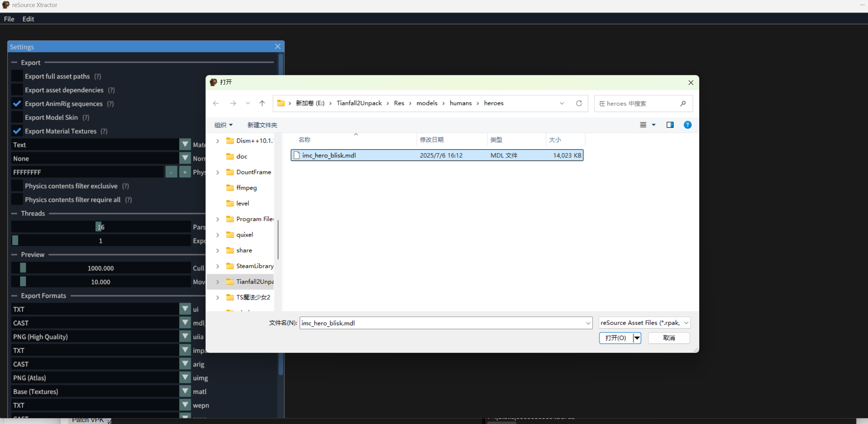
Task: Click the minus button beside FFFFFFFF
Action: 171,172
